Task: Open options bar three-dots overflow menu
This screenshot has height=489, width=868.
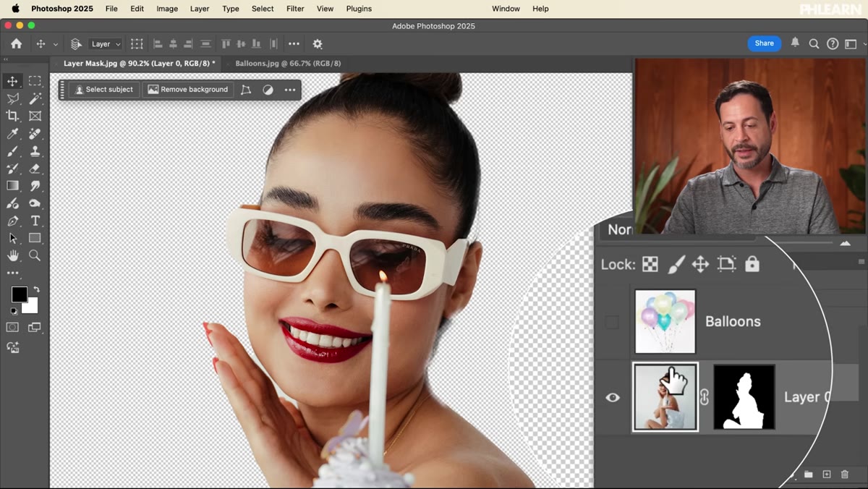Action: coord(294,44)
